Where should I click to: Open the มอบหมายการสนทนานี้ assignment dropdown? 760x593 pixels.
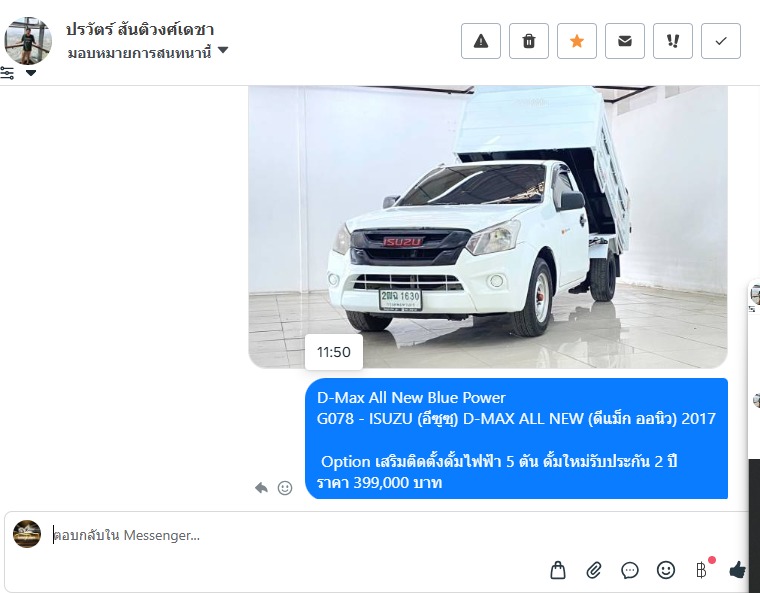(148, 52)
